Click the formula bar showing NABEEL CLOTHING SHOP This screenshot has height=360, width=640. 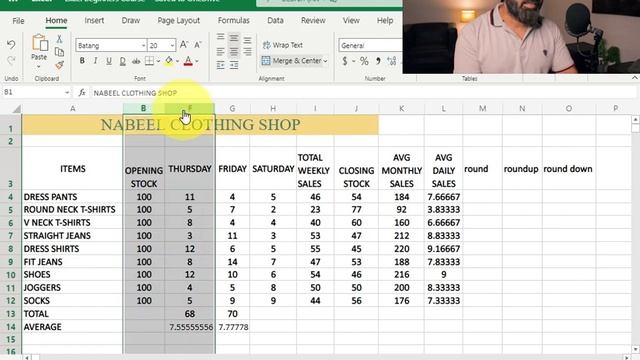coord(363,93)
